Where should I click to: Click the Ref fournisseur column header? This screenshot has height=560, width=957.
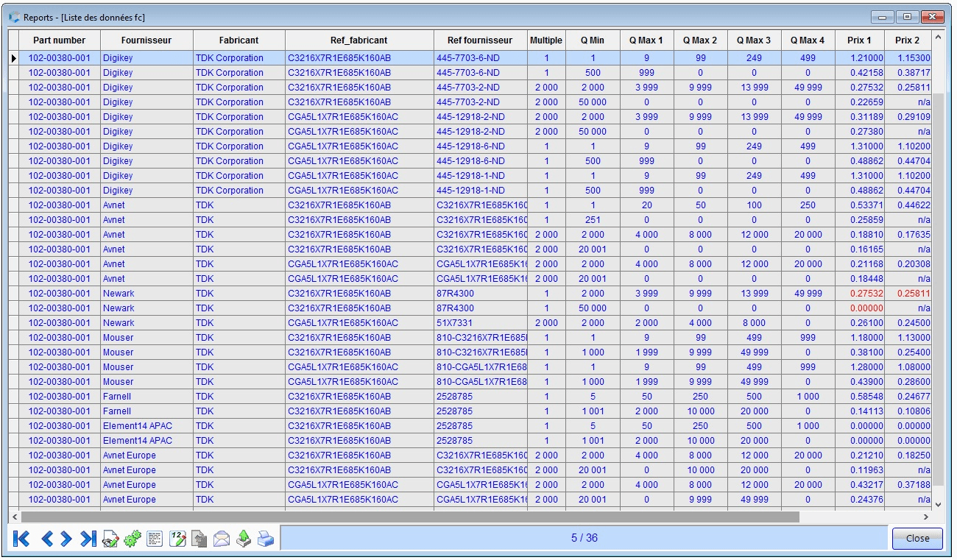[x=480, y=40]
